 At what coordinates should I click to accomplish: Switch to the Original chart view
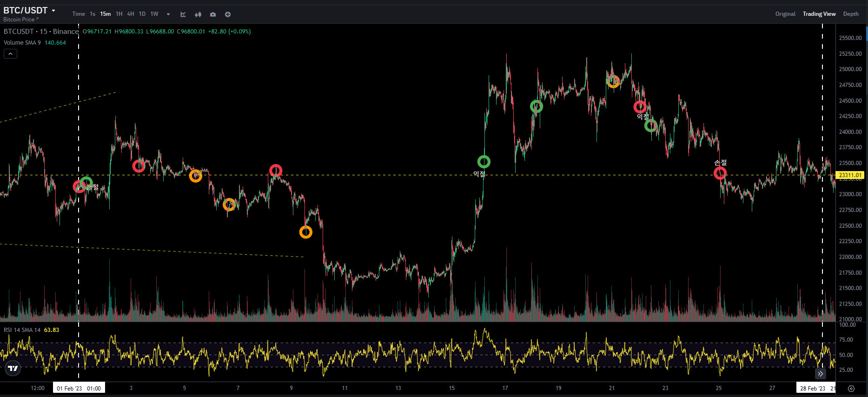(785, 14)
